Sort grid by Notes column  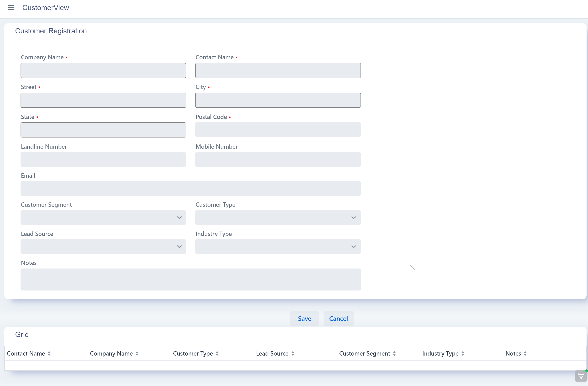(525, 353)
